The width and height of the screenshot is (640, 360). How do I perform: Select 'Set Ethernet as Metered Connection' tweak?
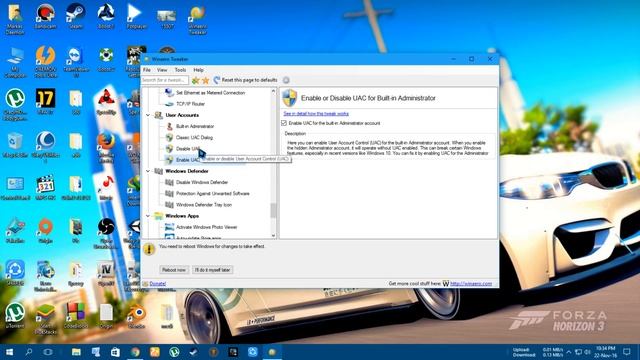[210, 93]
